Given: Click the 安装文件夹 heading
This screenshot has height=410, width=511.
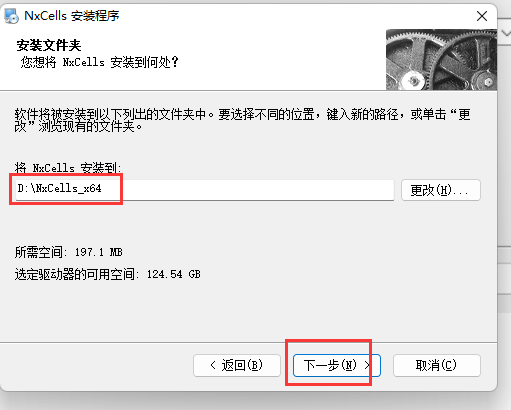Looking at the screenshot, I should [x=49, y=45].
